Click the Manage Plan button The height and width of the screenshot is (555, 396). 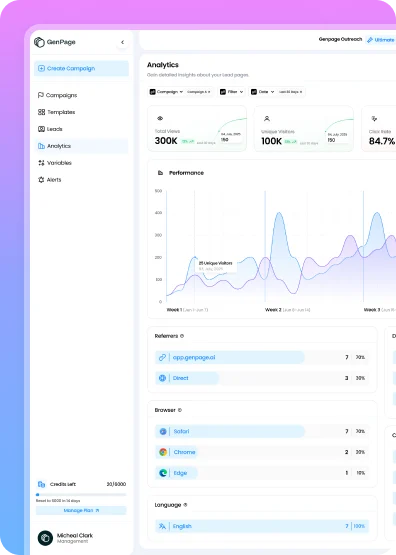81,510
